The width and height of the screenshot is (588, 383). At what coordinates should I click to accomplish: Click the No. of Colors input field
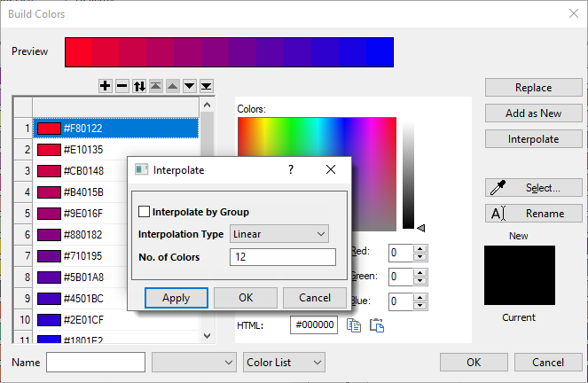click(x=282, y=257)
